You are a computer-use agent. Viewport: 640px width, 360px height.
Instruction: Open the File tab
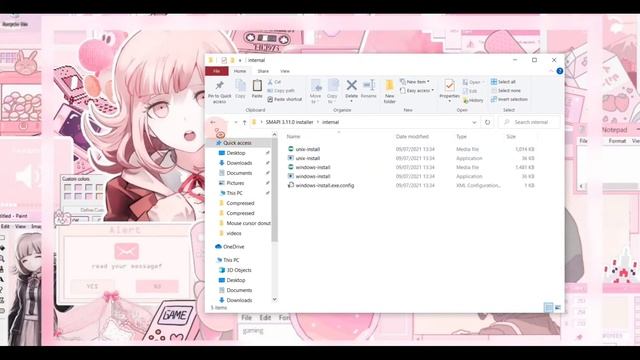click(x=217, y=71)
